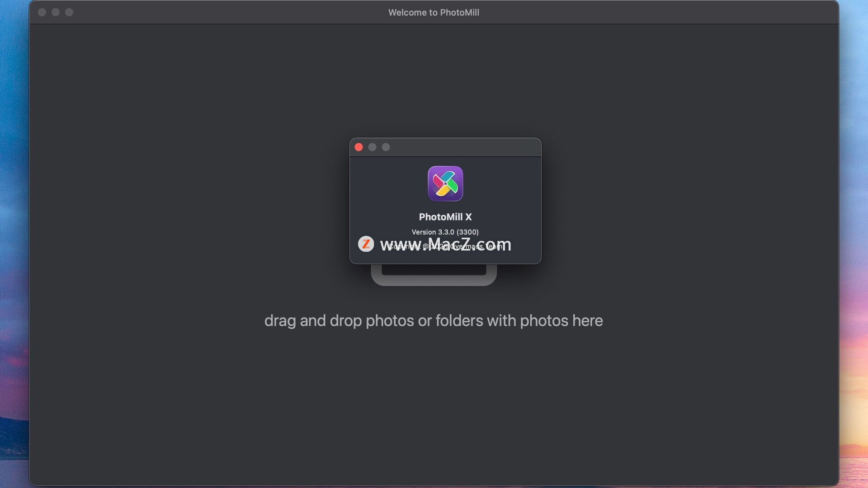
Task: Click the 'PhotoMill X' name label
Action: click(x=445, y=217)
